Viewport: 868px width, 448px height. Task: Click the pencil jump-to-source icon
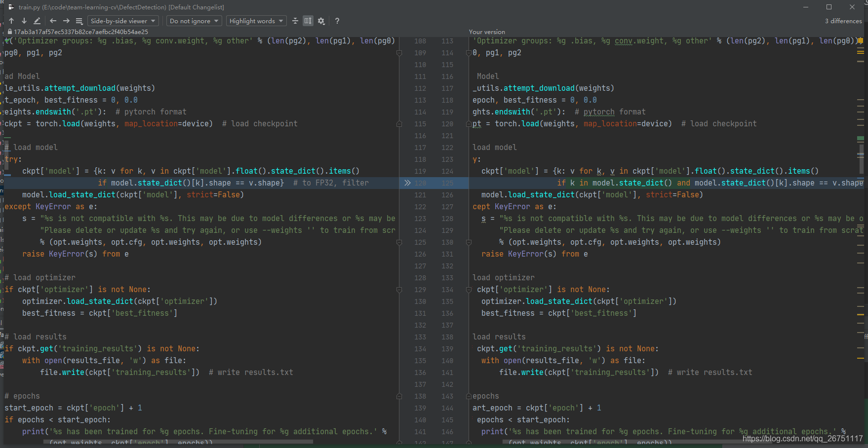point(37,21)
